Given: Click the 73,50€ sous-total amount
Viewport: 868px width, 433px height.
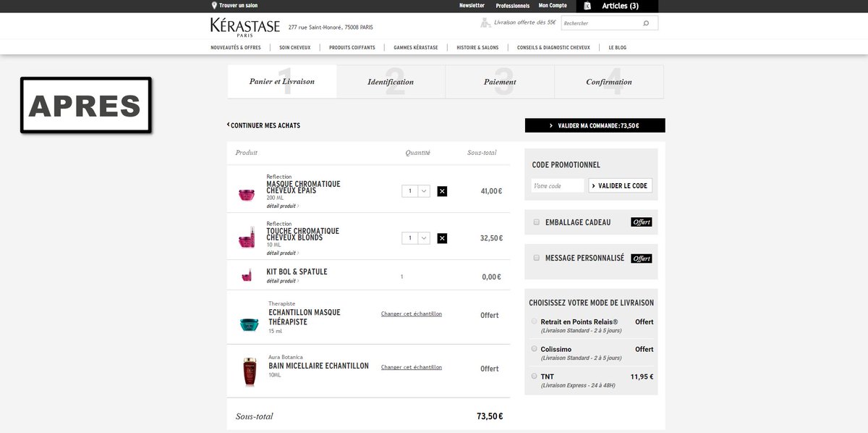Looking at the screenshot, I should pos(490,416).
